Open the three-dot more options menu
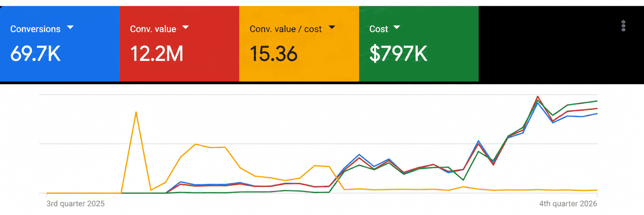The image size is (644, 215). click(x=623, y=26)
